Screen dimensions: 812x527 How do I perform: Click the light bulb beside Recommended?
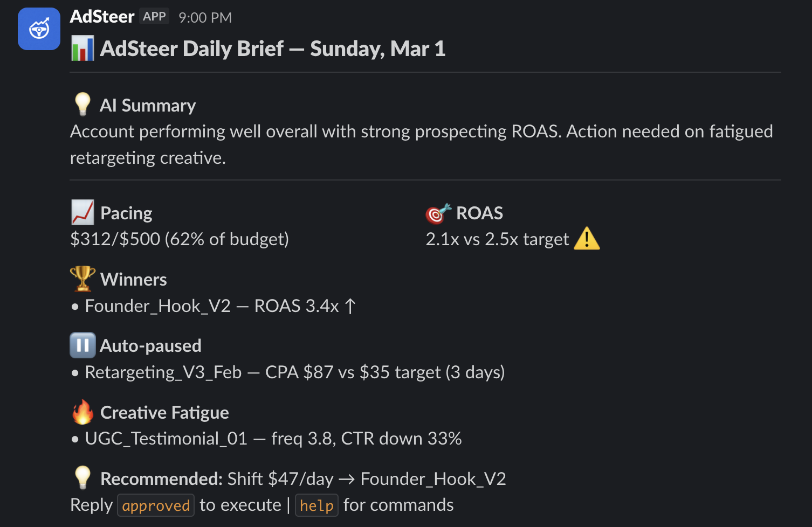(x=82, y=477)
